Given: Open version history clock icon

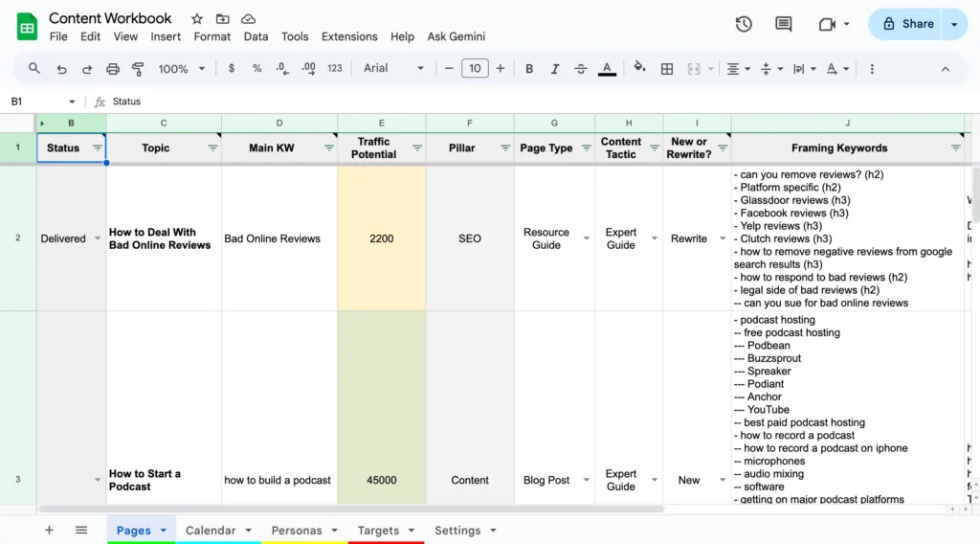Looking at the screenshot, I should click(x=744, y=24).
